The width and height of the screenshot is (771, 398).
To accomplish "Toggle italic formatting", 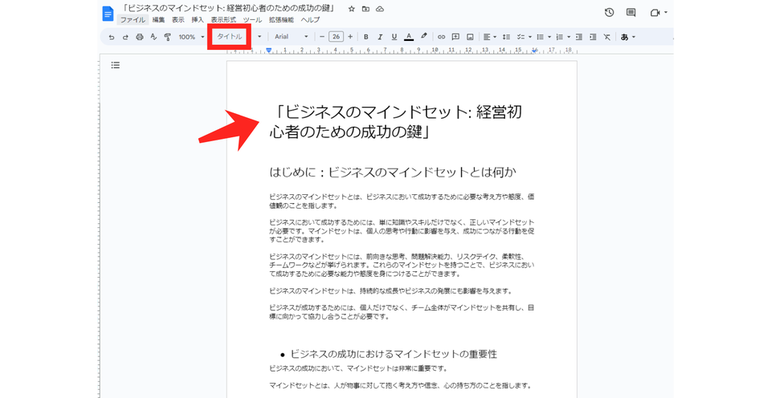I will pos(380,37).
